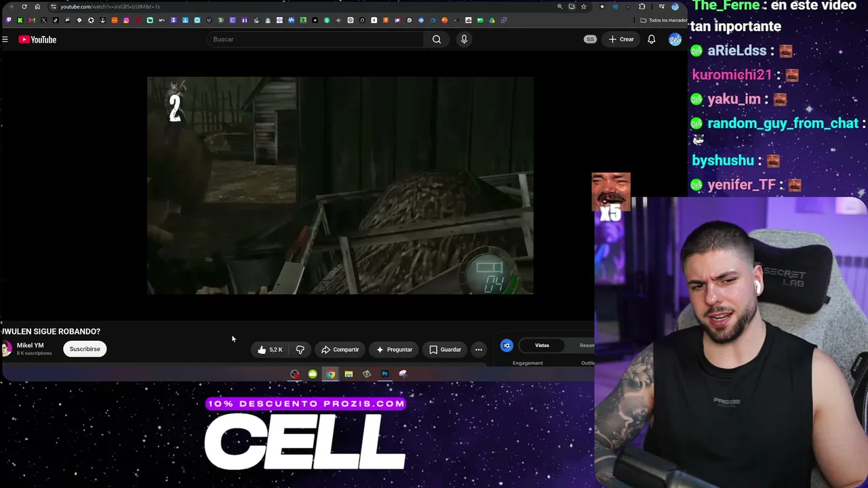Click the browser forward arrow
Viewport: 868px width, 488px height.
tap(11, 7)
